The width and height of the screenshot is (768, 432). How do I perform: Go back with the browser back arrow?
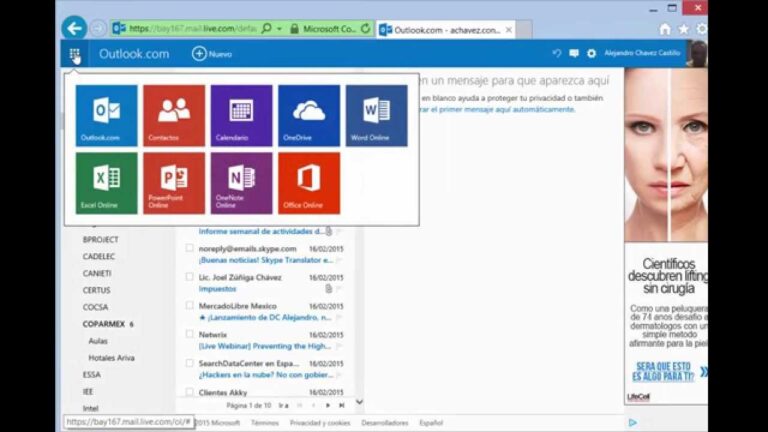(74, 28)
